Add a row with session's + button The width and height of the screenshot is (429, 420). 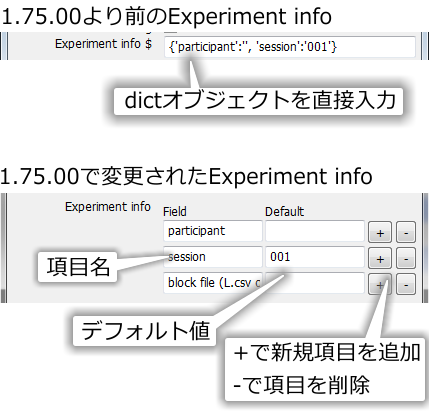[x=380, y=258]
